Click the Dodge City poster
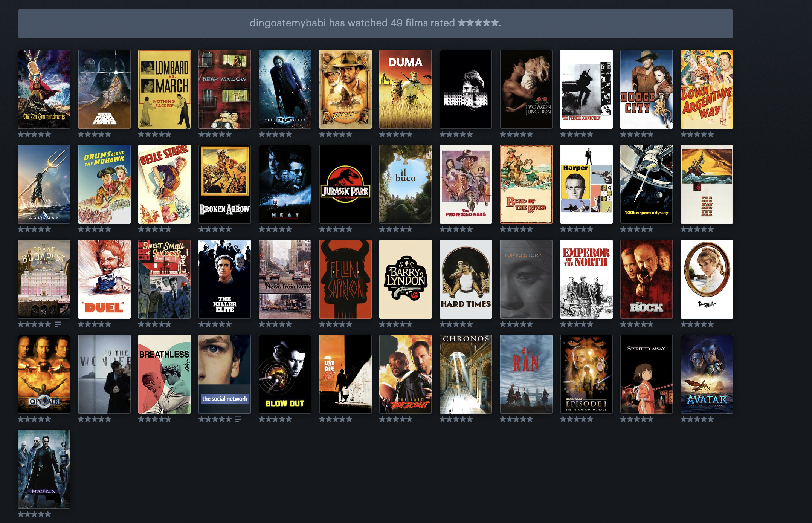812x523 pixels. point(647,89)
